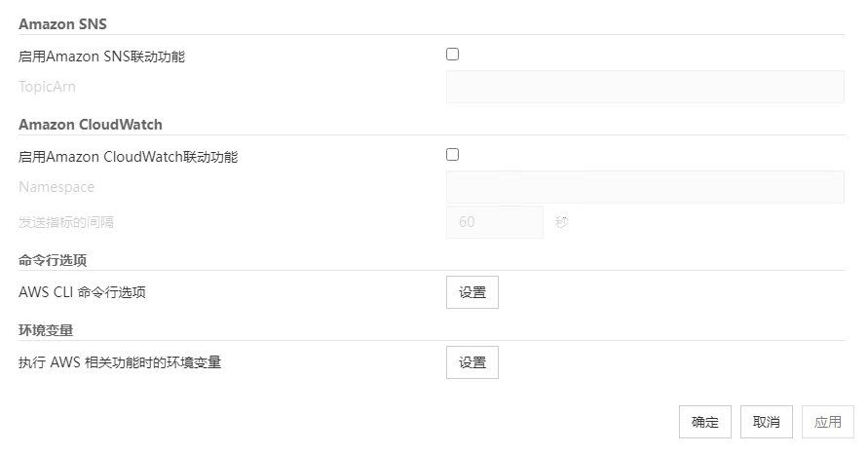Focus the Namespace text box

[x=644, y=187]
